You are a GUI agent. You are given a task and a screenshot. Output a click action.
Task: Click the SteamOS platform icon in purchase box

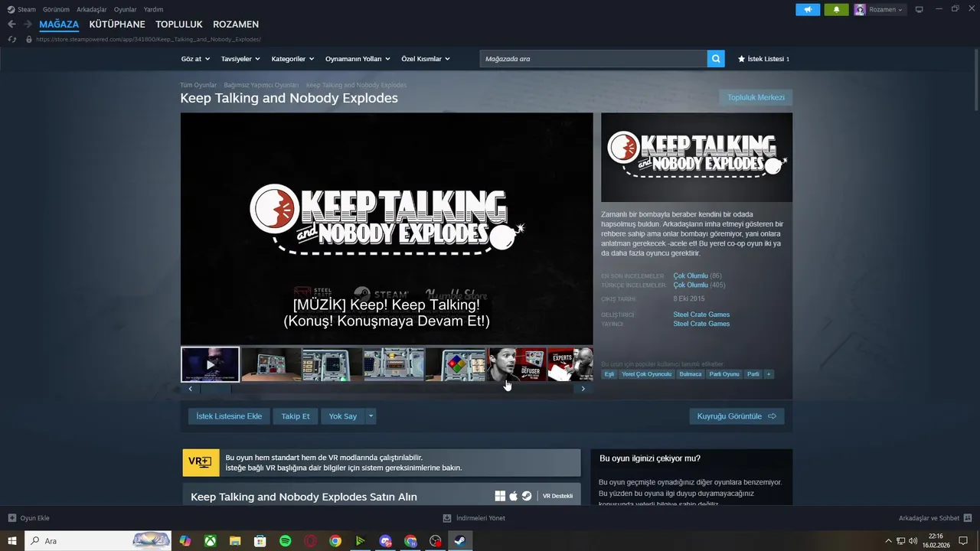click(527, 496)
